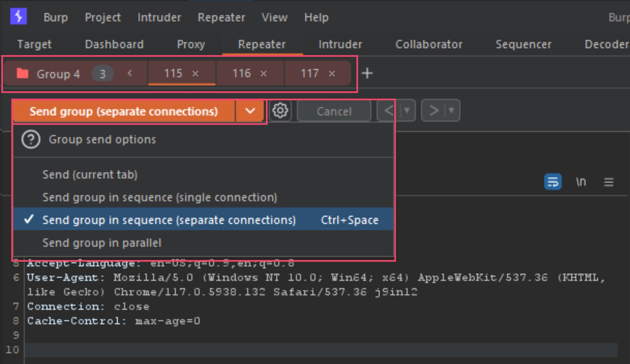Click the User-Agent header line in the request

tap(316, 285)
